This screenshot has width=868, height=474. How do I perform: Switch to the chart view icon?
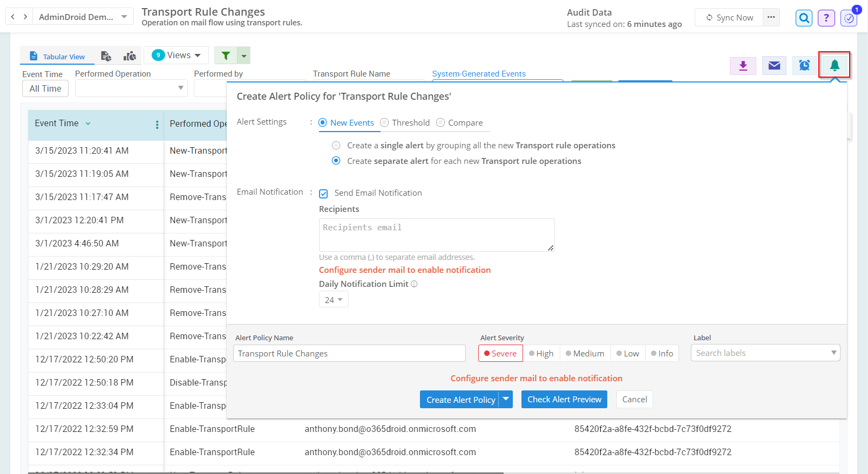(130, 56)
